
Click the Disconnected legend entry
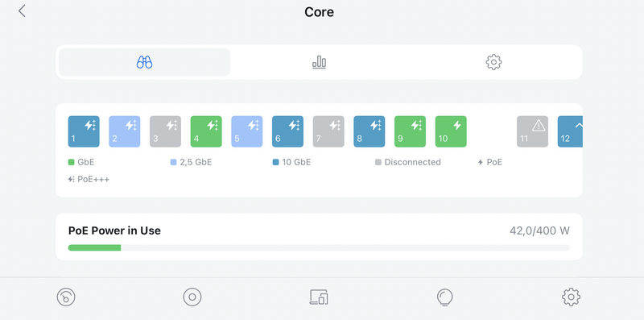point(408,162)
